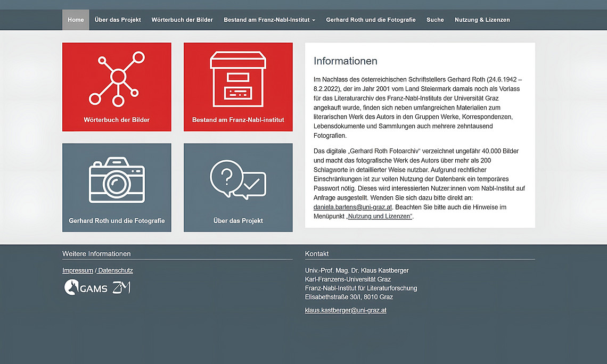Open the Wörterbuch der Bilder network icon

click(x=117, y=79)
